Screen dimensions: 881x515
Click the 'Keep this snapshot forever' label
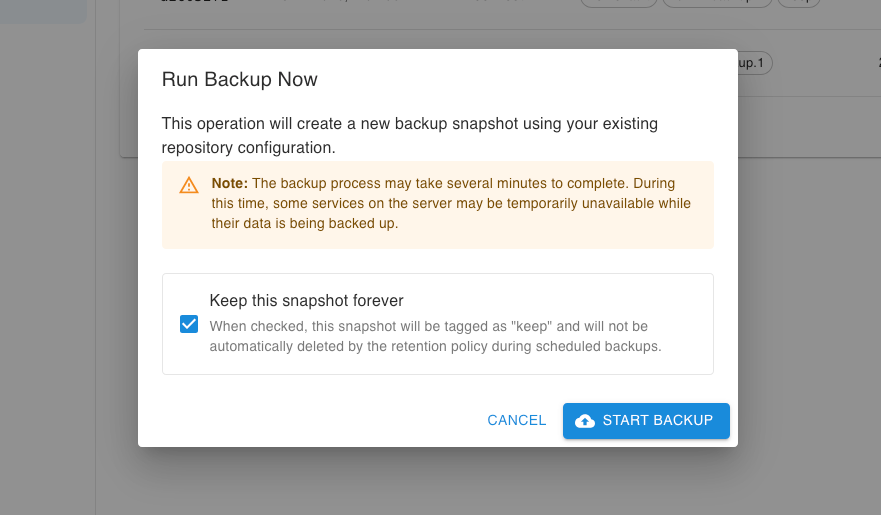tap(306, 300)
